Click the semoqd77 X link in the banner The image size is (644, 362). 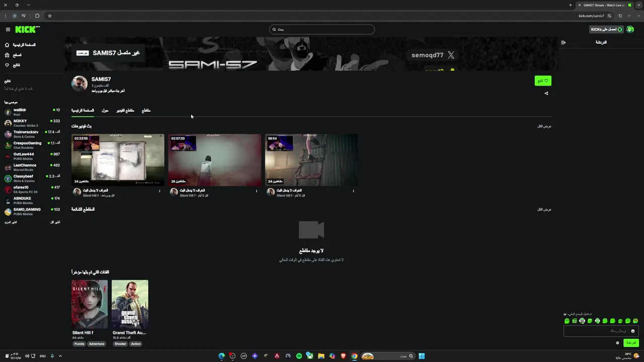[433, 55]
